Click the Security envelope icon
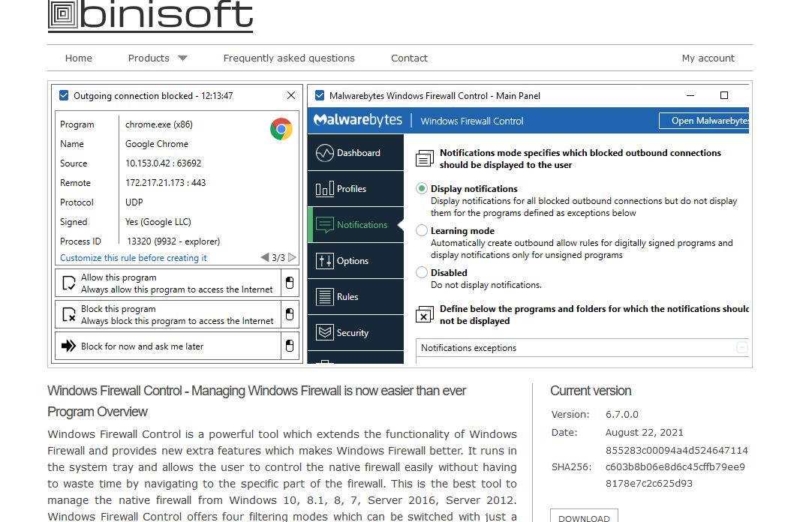 click(325, 333)
